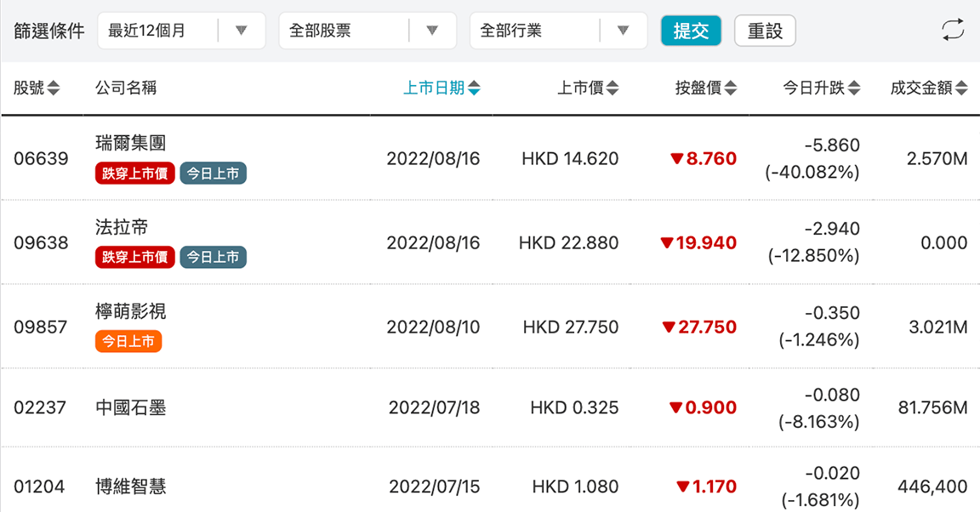Sort by 成交金額 column arrows
980x512 pixels.
tap(961, 88)
